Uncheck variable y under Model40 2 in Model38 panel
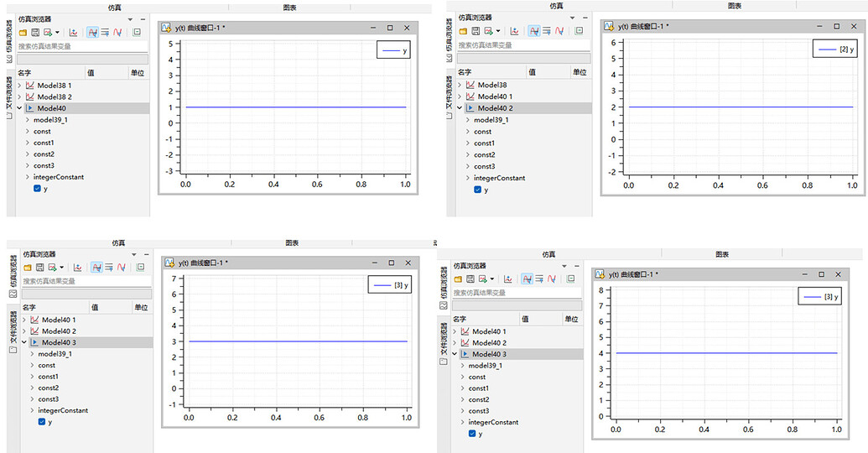The width and height of the screenshot is (868, 453). (478, 190)
